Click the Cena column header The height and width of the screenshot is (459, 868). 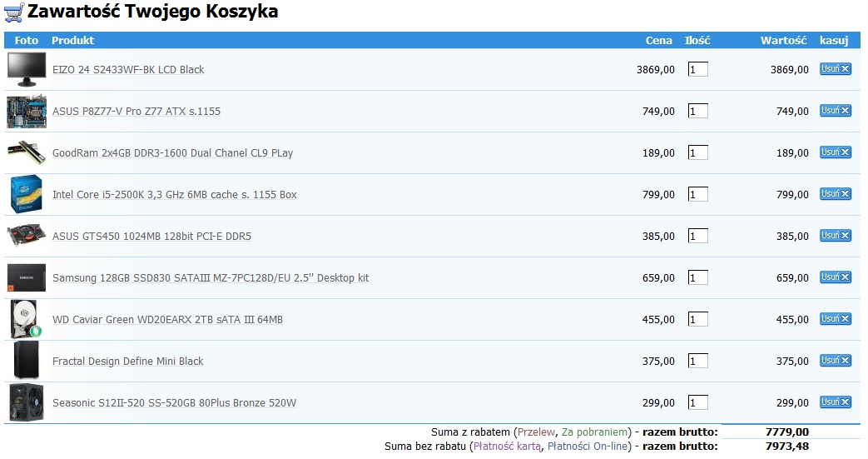(659, 41)
